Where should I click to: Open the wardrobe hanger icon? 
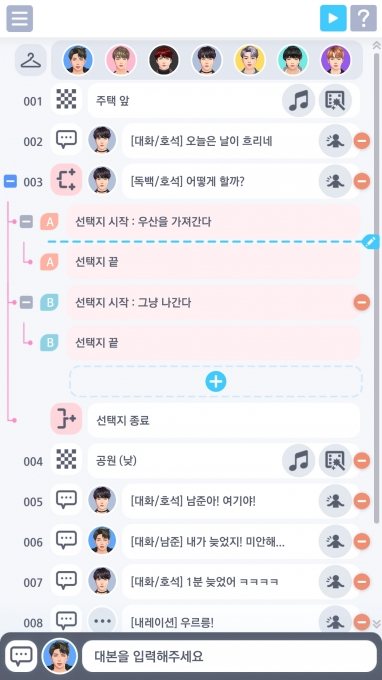coord(31,60)
